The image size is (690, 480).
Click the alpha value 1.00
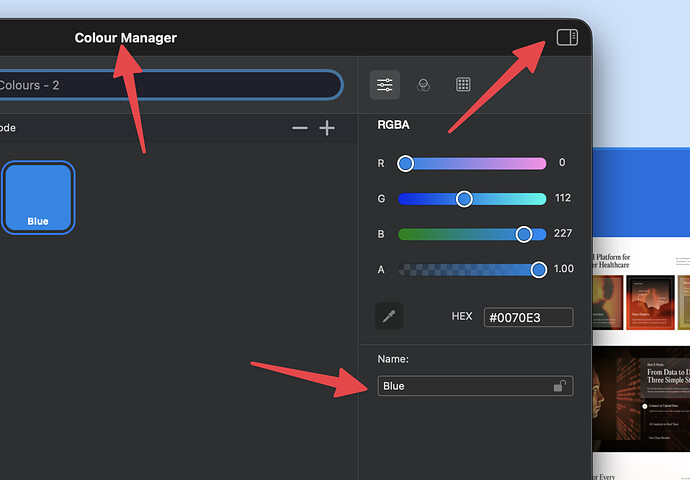(x=563, y=269)
